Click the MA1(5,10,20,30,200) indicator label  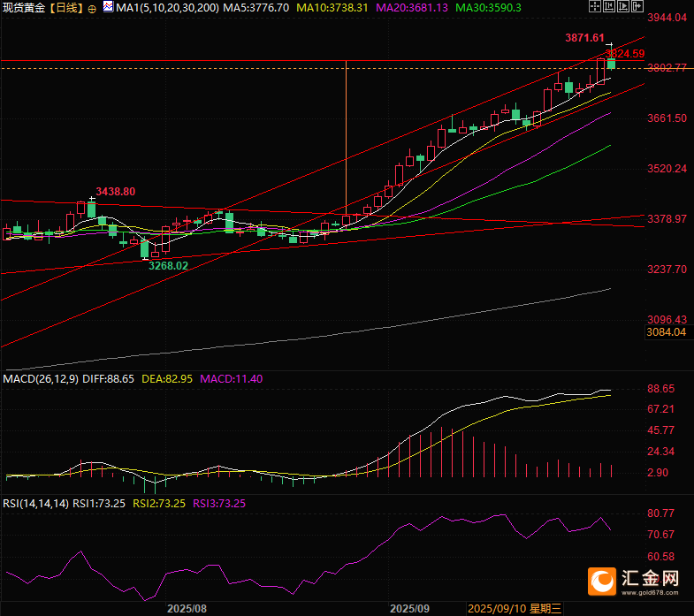click(167, 8)
